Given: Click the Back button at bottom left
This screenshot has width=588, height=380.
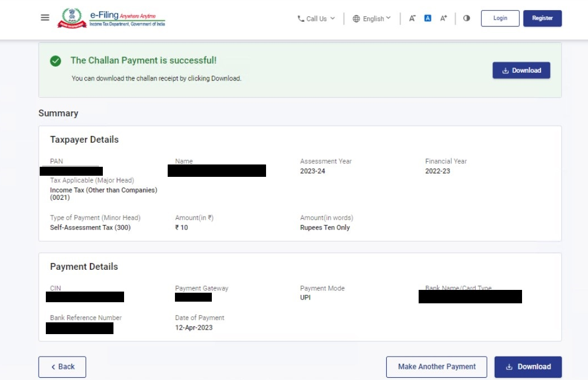Looking at the screenshot, I should (61, 367).
